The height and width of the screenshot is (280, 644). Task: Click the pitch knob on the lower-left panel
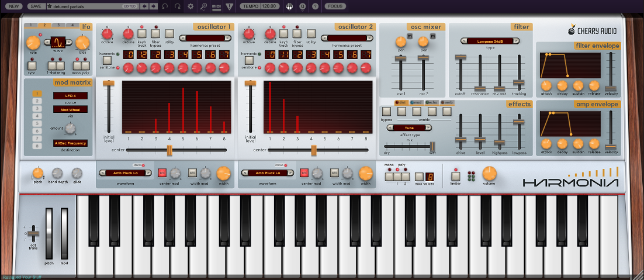37,173
